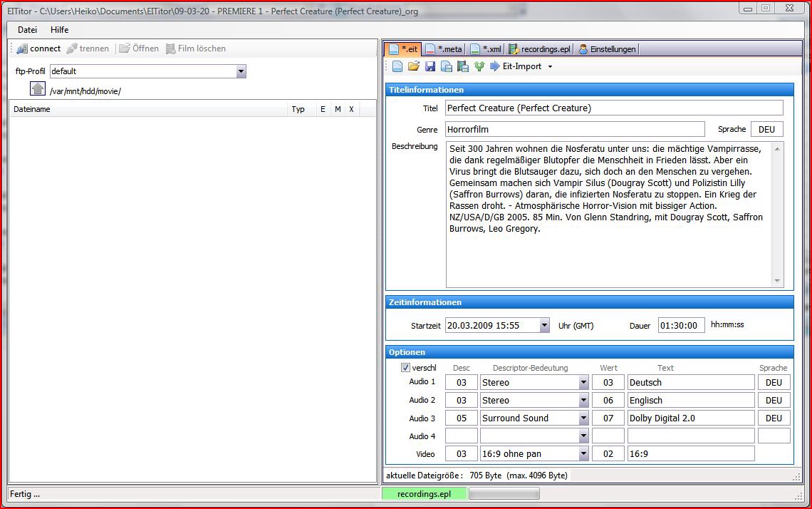
Task: Expand the ftp-Profil default dropdown
Action: 241,71
